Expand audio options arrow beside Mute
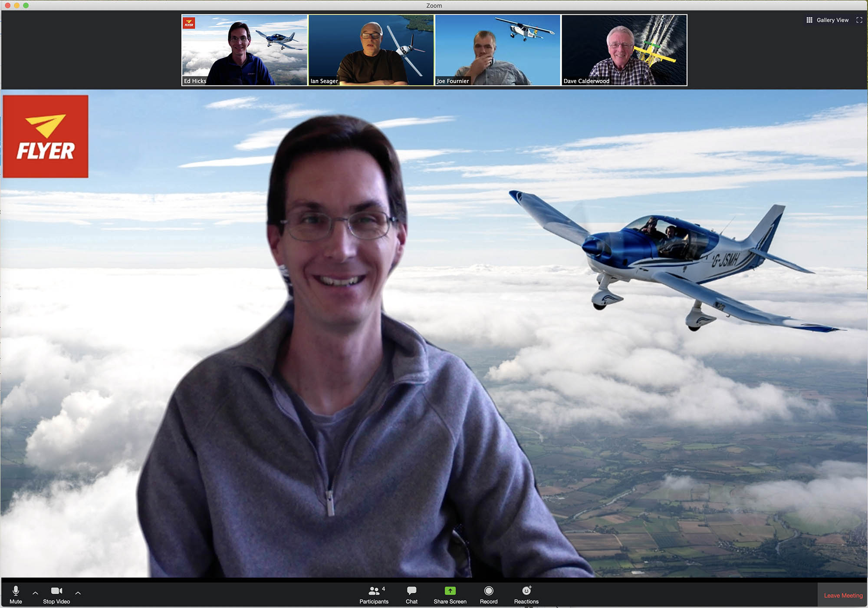Viewport: 868px width, 608px height. point(35,593)
